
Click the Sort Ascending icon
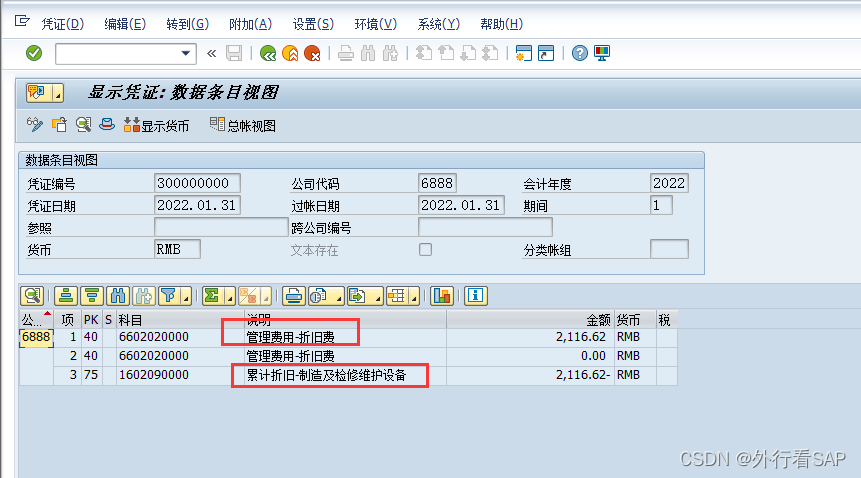[x=66, y=296]
